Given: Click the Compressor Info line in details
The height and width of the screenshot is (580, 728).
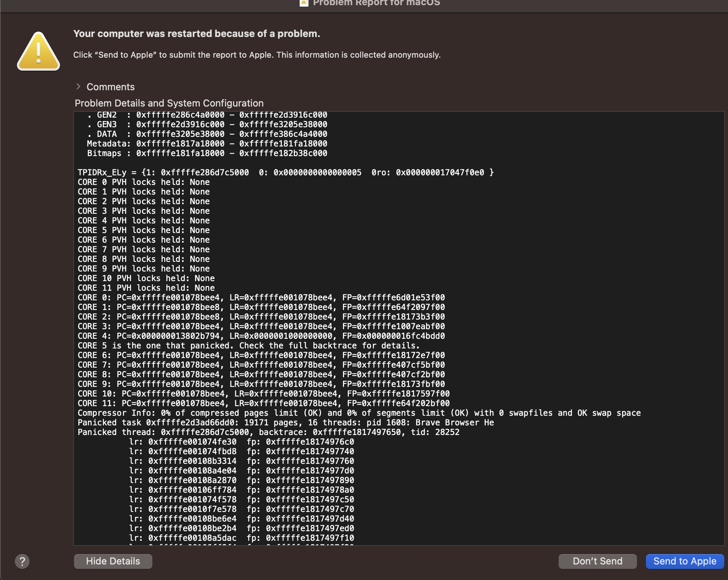Looking at the screenshot, I should pos(359,413).
